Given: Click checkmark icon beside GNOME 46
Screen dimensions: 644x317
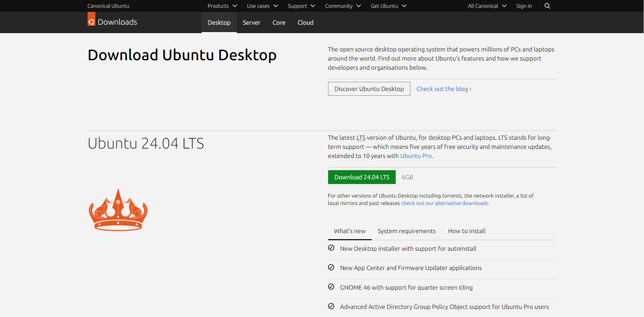Looking at the screenshot, I should pyautogui.click(x=331, y=287).
